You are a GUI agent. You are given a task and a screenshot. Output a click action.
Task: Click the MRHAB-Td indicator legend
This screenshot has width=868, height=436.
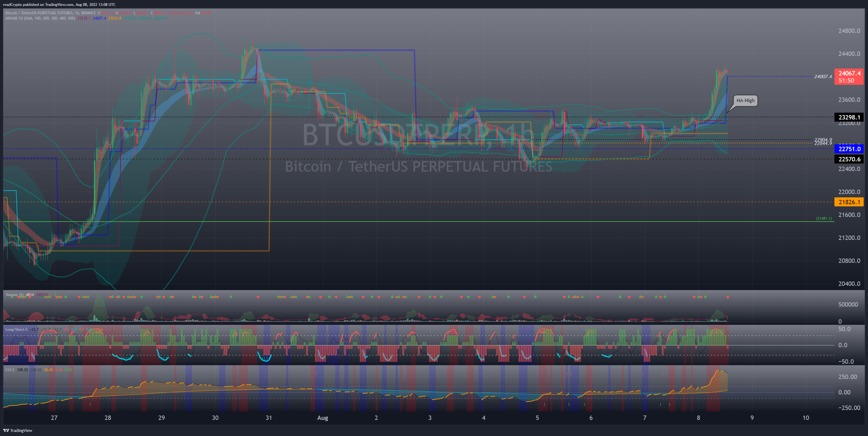click(x=40, y=18)
